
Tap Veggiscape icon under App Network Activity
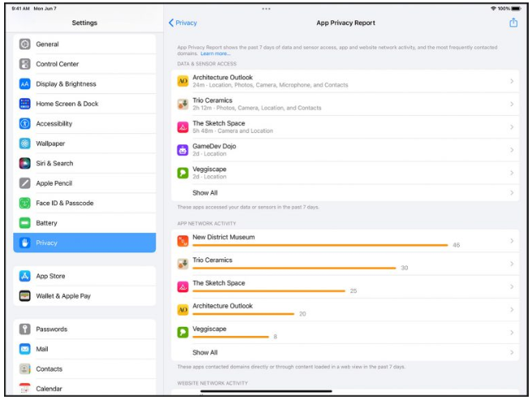coord(183,333)
